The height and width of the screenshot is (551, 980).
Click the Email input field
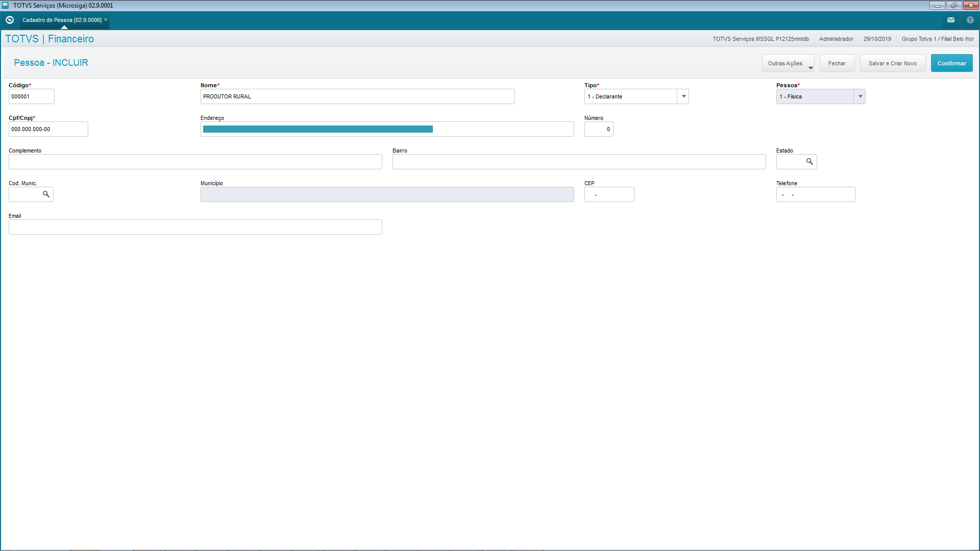point(195,227)
